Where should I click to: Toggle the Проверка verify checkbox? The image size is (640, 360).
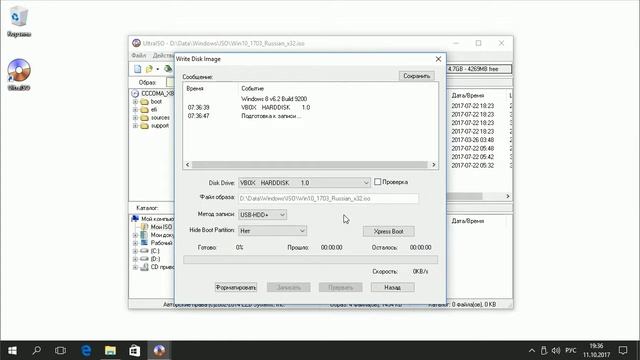(x=378, y=182)
